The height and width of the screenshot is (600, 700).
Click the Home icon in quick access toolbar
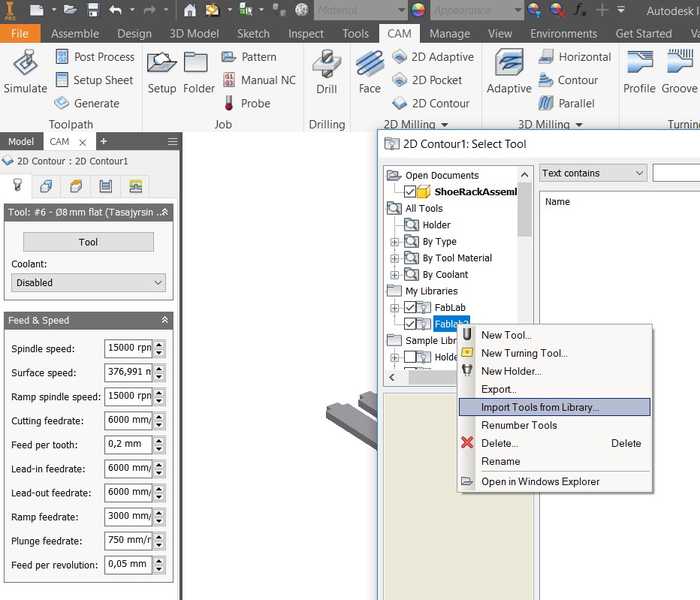[x=190, y=10]
